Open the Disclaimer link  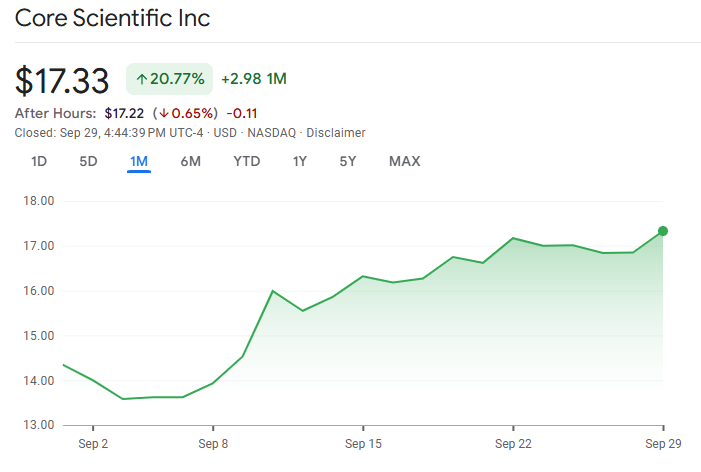336,133
